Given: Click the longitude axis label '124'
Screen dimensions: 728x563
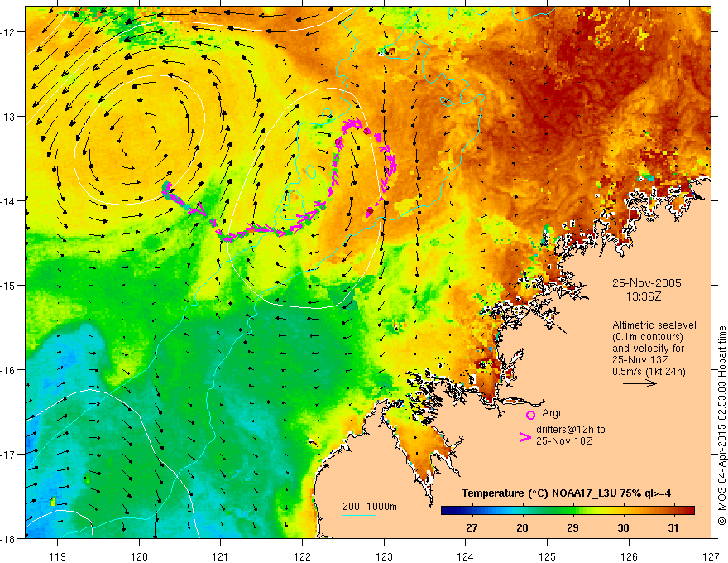Looking at the screenshot, I should coord(466,556).
